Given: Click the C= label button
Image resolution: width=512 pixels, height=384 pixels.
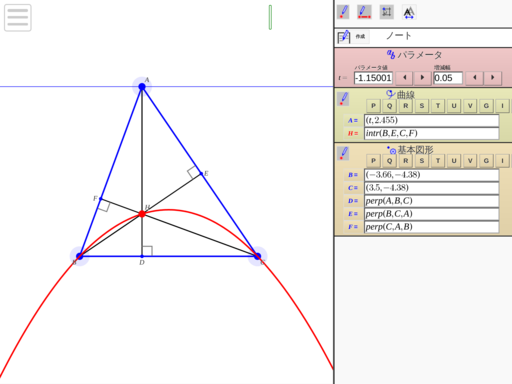Looking at the screenshot, I should click(x=353, y=188).
